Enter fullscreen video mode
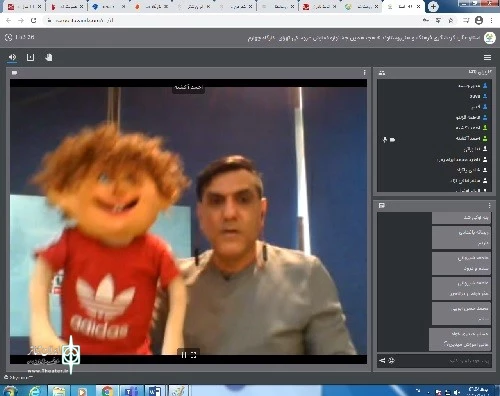 tap(193, 355)
